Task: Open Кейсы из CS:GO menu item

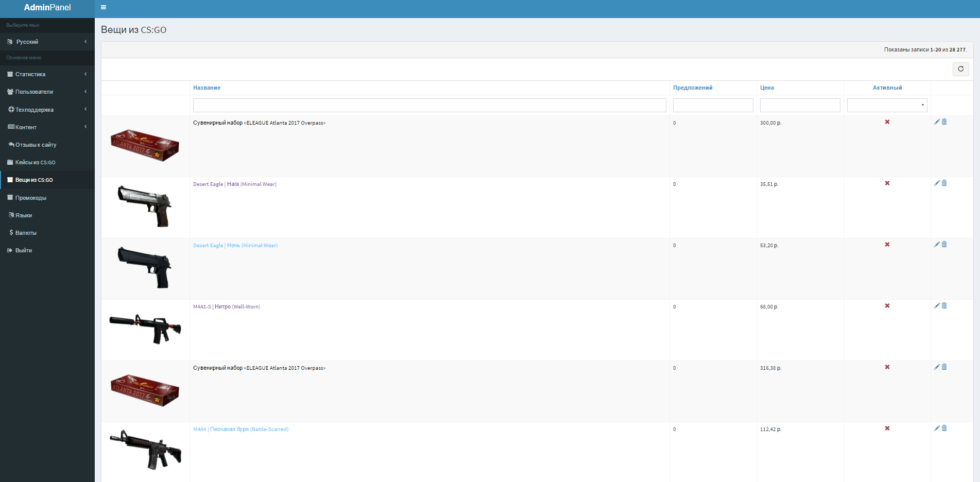Action: point(47,162)
